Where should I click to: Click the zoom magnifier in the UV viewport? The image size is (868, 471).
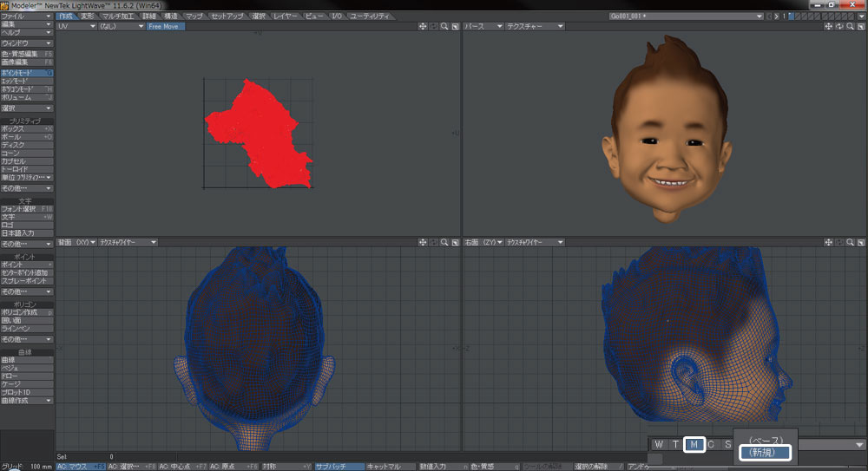point(444,27)
